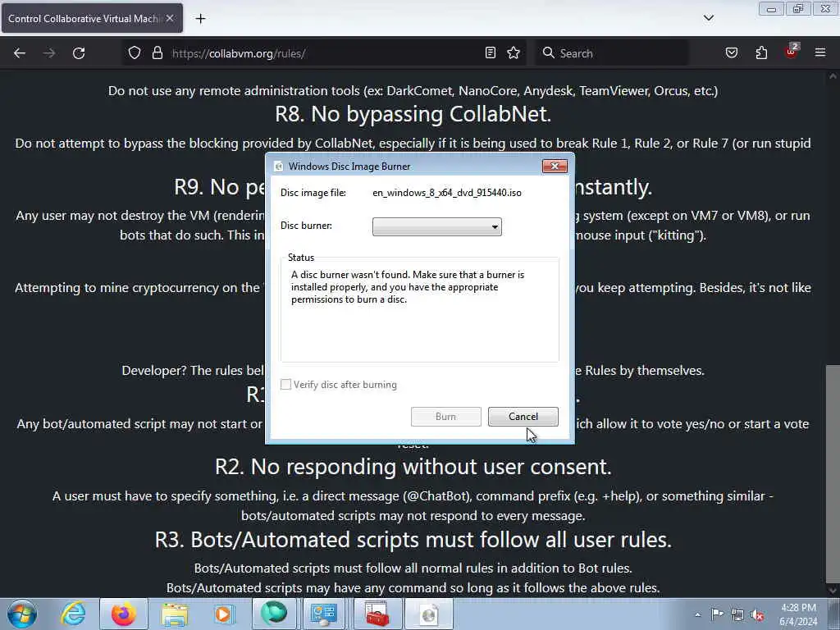Click the disc image burner taskbar icon
This screenshot has width=840, height=630.
(428, 614)
